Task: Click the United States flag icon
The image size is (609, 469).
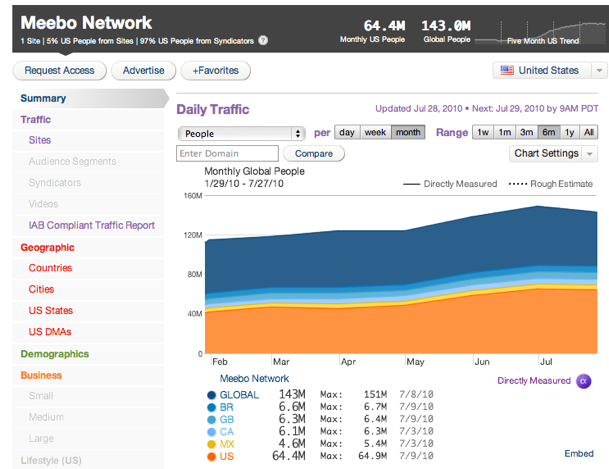Action: [x=507, y=70]
